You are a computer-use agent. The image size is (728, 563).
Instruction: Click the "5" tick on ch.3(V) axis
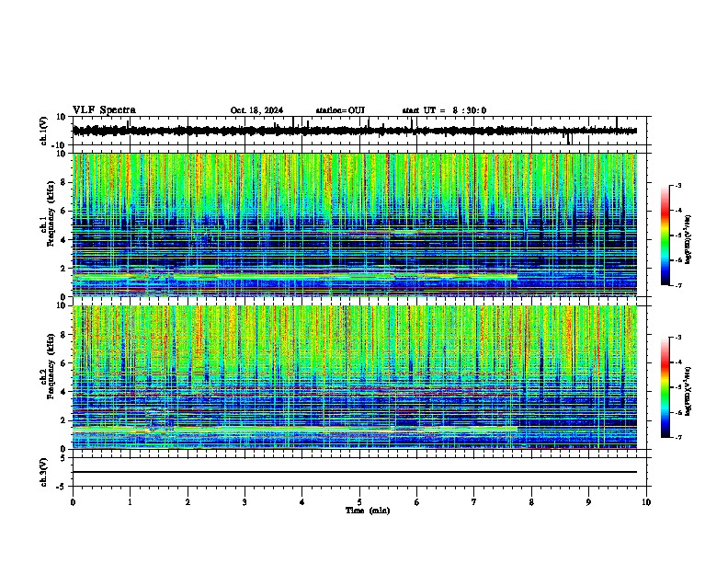64,458
